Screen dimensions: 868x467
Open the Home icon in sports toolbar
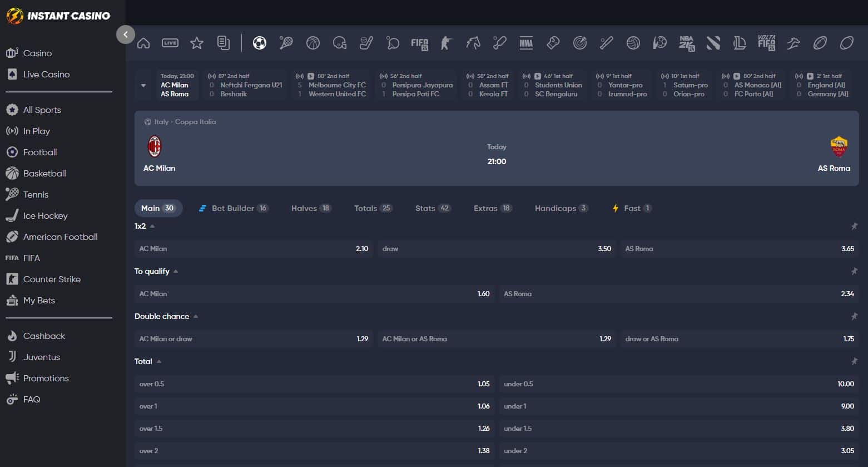pyautogui.click(x=143, y=43)
